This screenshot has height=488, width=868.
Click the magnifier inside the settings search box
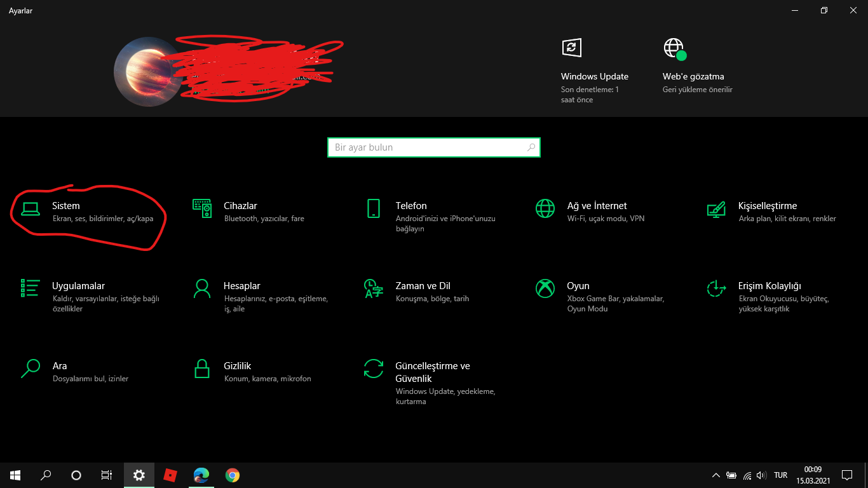click(x=531, y=147)
